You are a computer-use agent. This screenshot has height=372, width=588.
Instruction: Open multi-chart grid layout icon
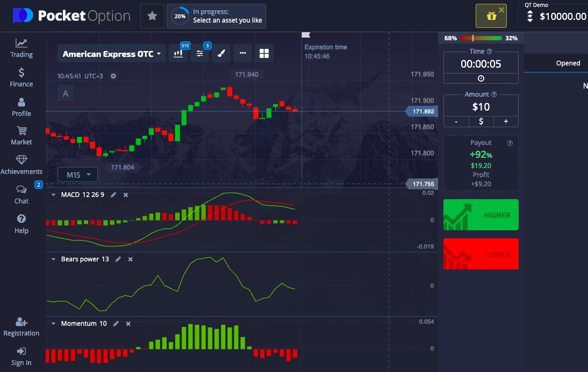click(x=264, y=54)
